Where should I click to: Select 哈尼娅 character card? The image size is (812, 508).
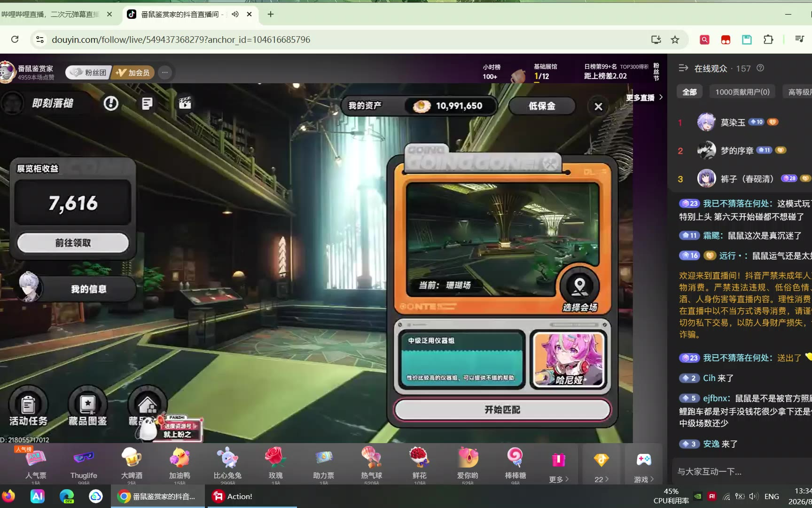click(x=569, y=359)
